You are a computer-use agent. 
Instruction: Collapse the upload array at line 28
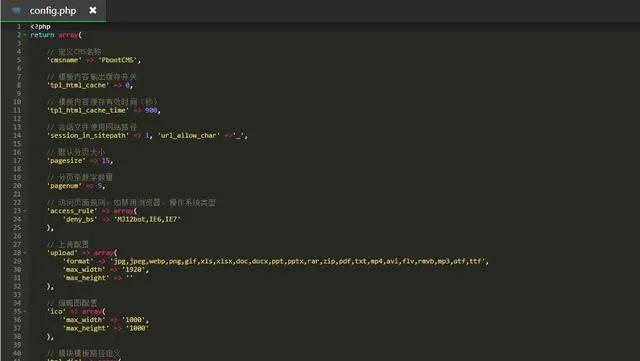click(x=25, y=253)
